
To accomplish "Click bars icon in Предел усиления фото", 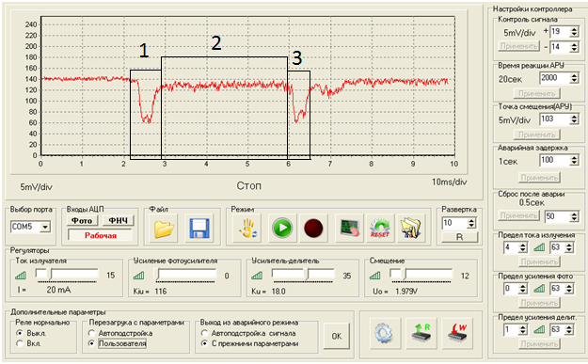I will (x=539, y=289).
